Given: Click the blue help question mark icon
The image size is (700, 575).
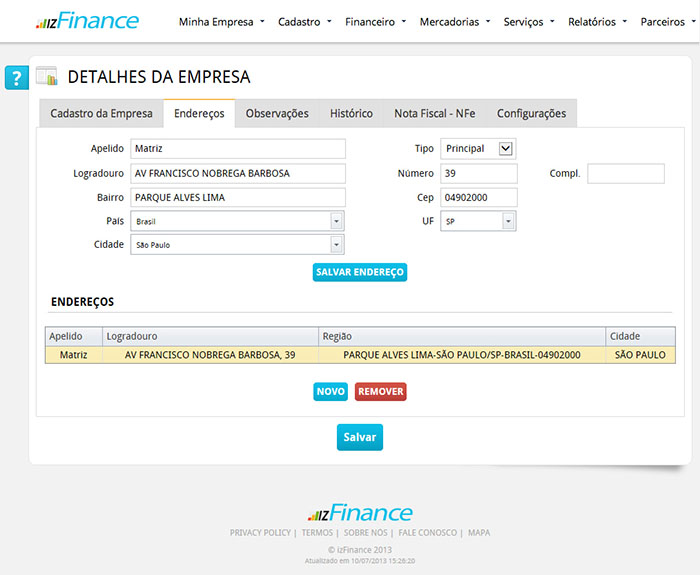Looking at the screenshot, I should coord(16,77).
